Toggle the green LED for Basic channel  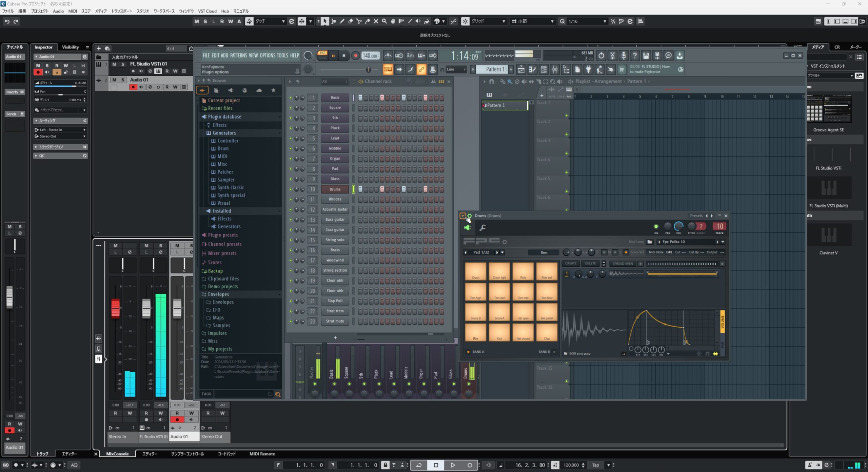coord(291,98)
